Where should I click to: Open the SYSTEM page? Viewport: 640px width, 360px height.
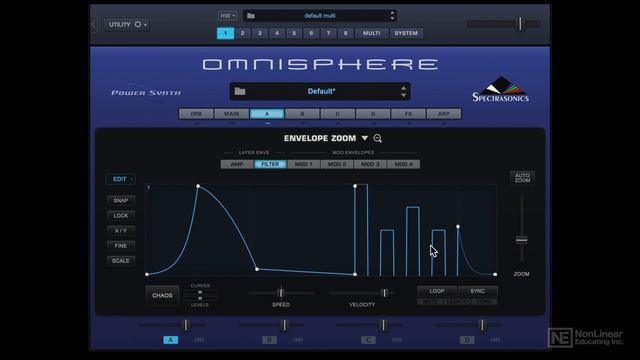tap(406, 33)
